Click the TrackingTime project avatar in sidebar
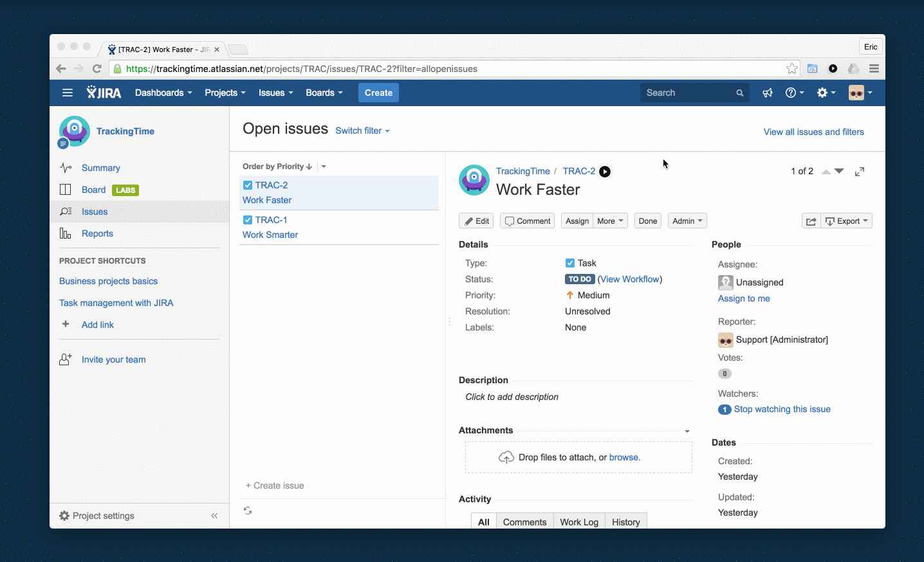The image size is (924, 562). [75, 131]
